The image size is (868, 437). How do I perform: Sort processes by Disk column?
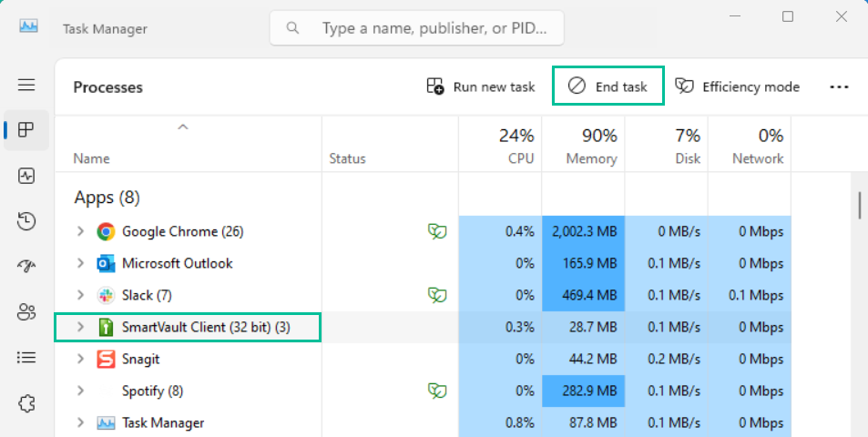point(667,146)
